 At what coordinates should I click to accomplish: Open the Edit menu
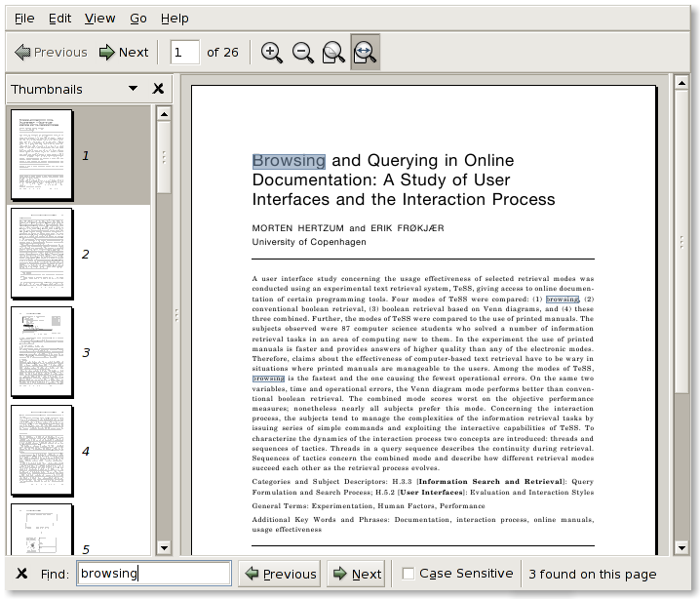point(59,19)
